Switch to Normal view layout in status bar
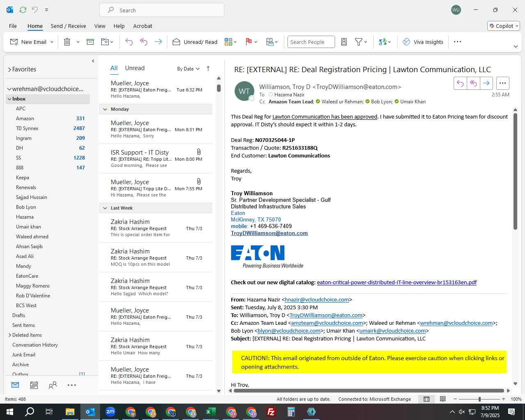525x420 pixels. 427,399
